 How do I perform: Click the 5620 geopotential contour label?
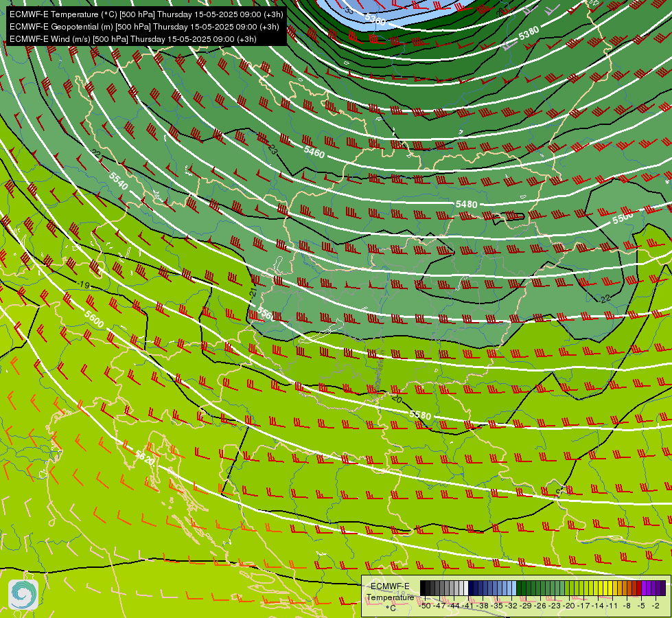(144, 457)
